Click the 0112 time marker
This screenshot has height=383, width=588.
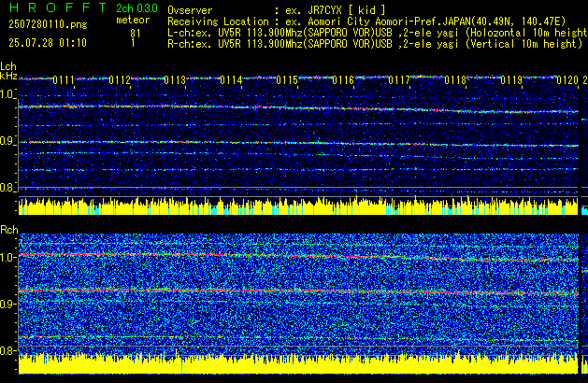pyautogui.click(x=120, y=80)
